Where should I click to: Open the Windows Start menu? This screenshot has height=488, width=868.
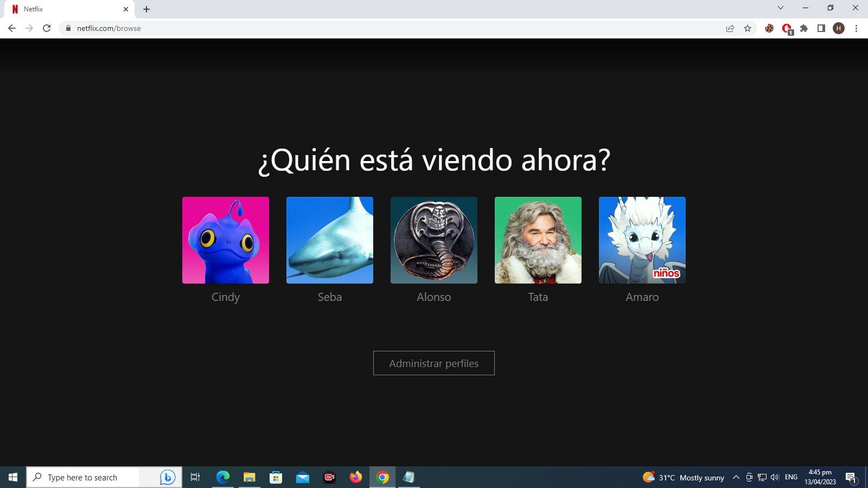tap(13, 477)
